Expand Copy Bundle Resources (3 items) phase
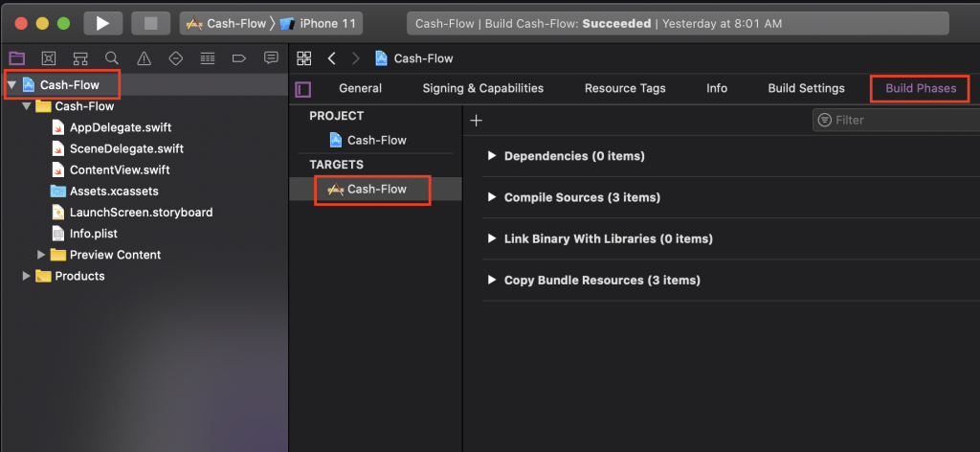 pos(492,280)
